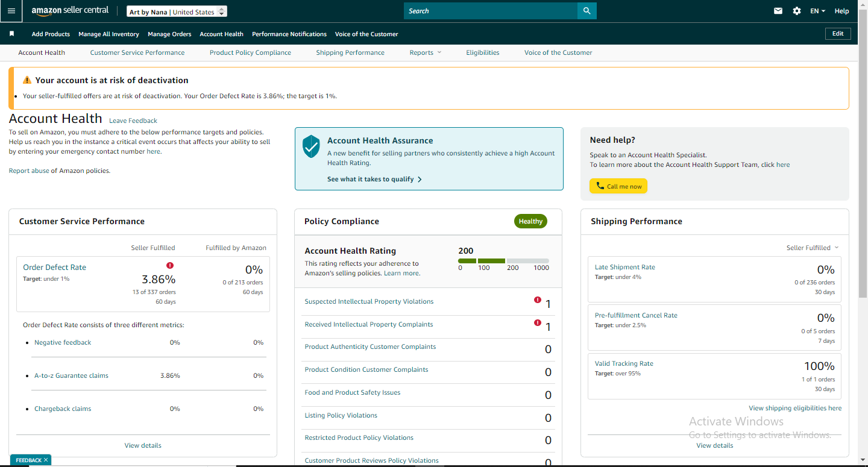
Task: Click the Valid Tracking Rate link
Action: (624, 363)
